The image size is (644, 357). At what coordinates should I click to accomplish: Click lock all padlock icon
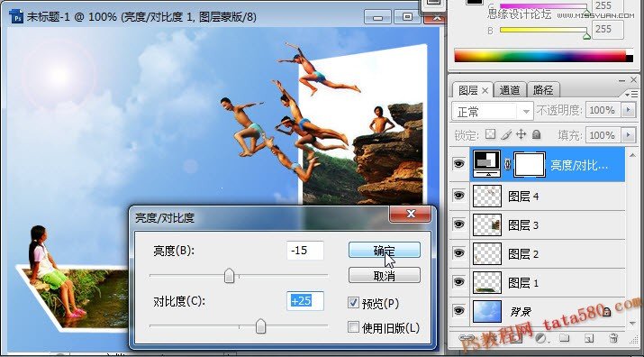pos(536,134)
